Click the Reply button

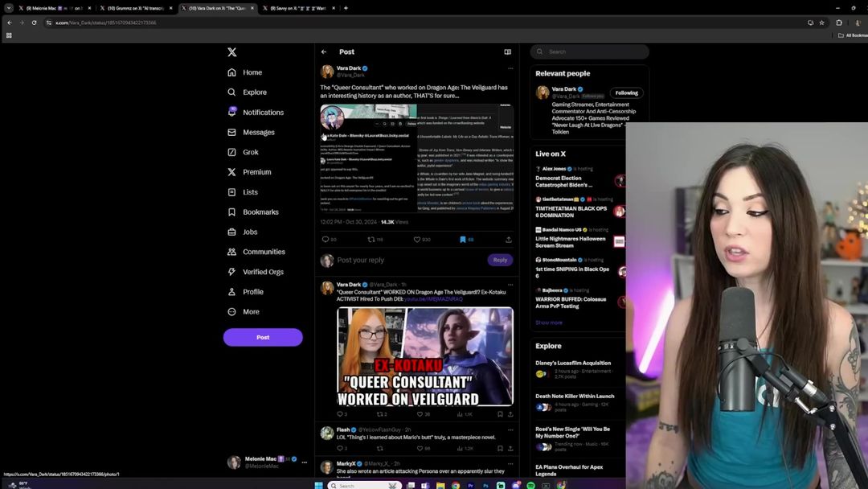[500, 261]
